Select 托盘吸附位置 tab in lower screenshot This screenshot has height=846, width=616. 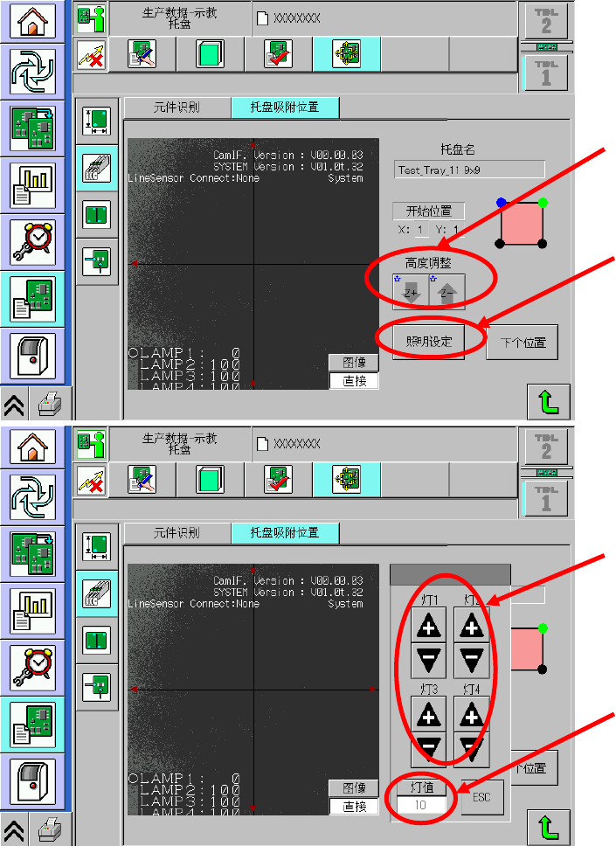pos(286,533)
